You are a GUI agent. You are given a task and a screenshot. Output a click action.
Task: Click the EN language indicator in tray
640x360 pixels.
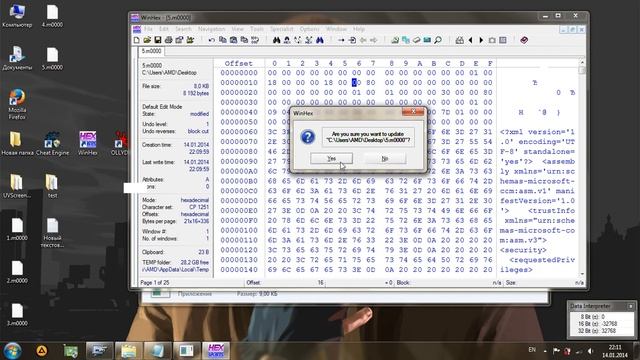coord(532,350)
